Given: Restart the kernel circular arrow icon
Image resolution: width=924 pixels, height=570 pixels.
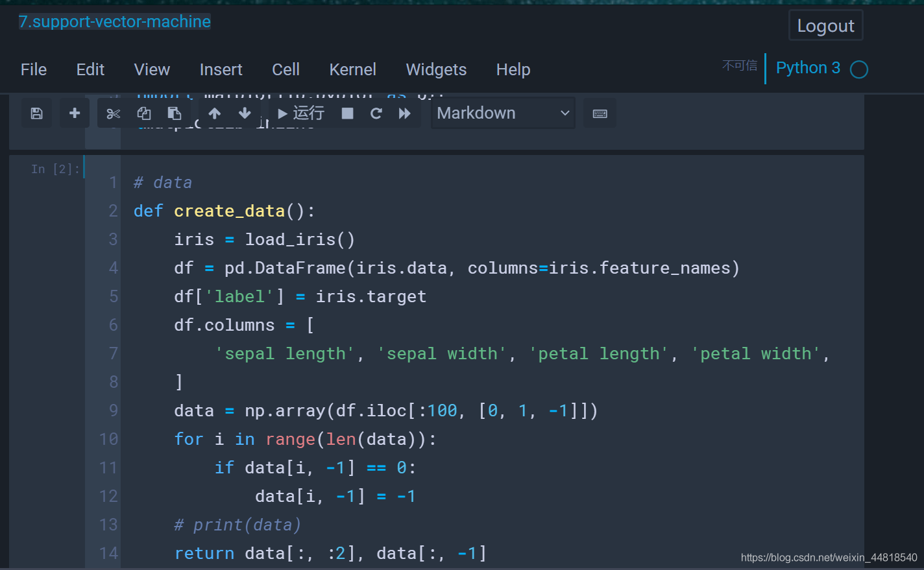Looking at the screenshot, I should 376,113.
